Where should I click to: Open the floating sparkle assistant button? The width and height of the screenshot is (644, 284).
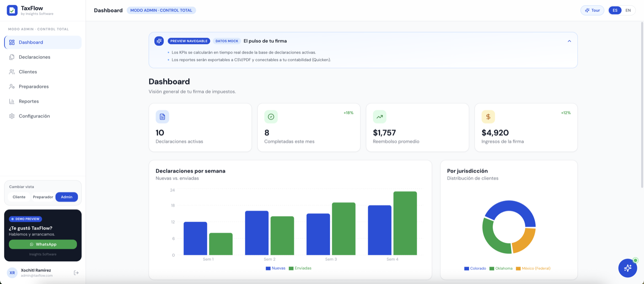pos(627,268)
